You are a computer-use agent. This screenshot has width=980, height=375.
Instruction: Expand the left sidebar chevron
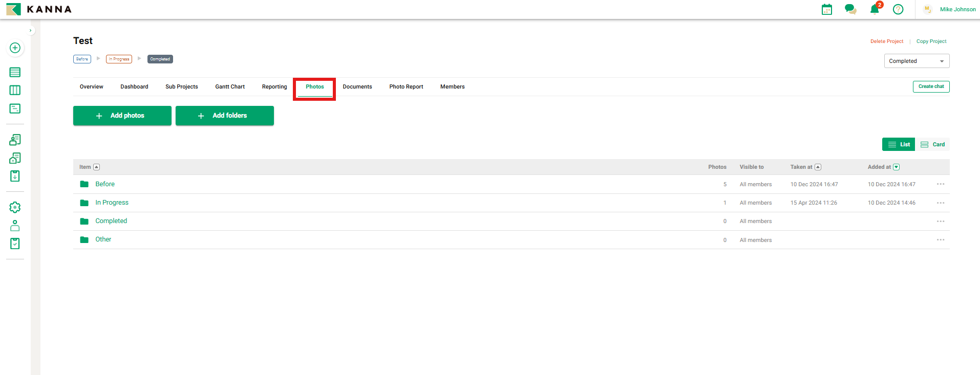(31, 30)
